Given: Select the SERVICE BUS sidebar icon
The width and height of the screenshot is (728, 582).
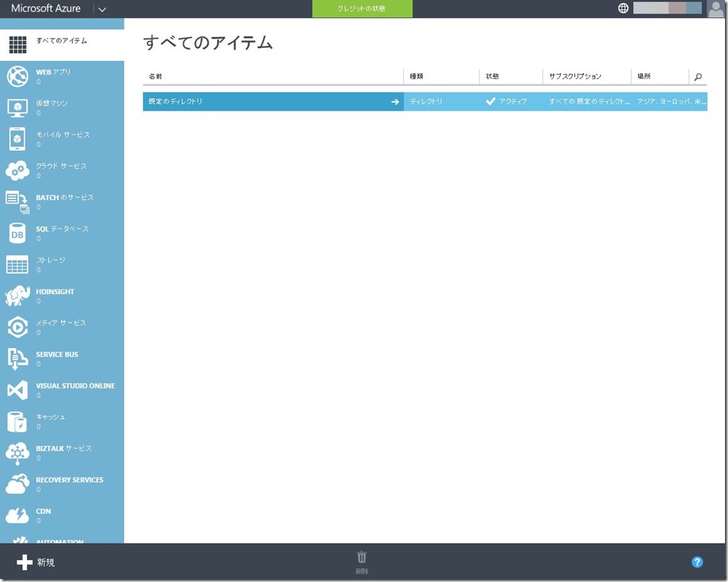Looking at the screenshot, I should click(x=17, y=359).
